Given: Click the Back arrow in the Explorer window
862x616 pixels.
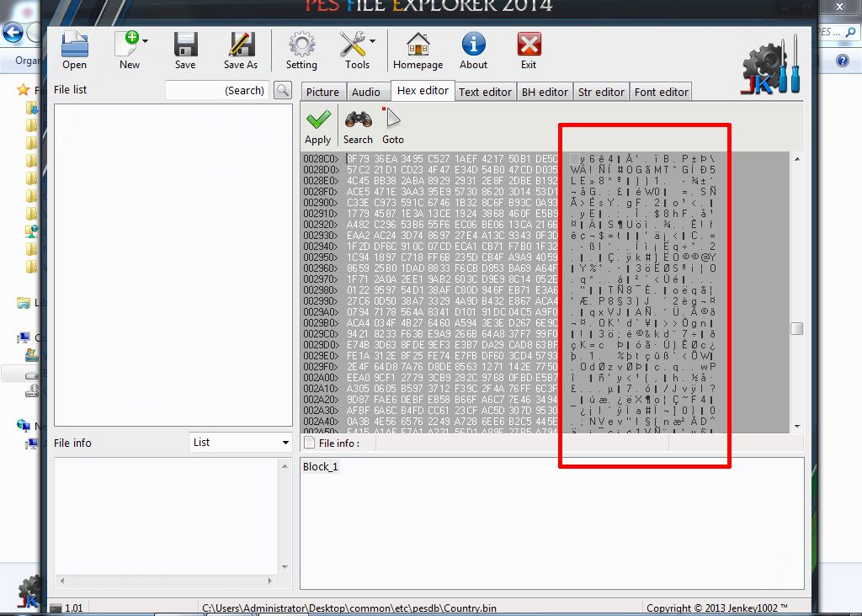Looking at the screenshot, I should pos(13,33).
